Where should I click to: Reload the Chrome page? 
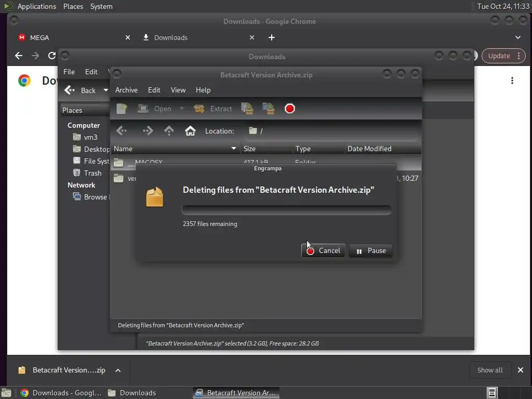[51, 56]
